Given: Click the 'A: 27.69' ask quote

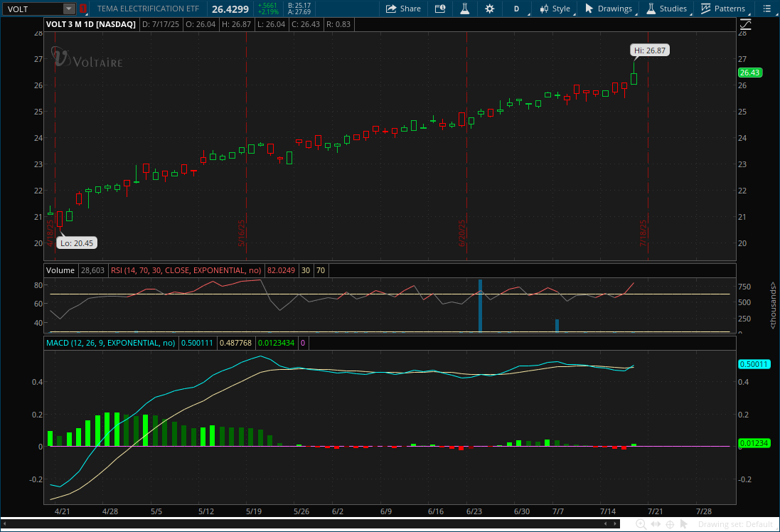Looking at the screenshot, I should pyautogui.click(x=299, y=12).
